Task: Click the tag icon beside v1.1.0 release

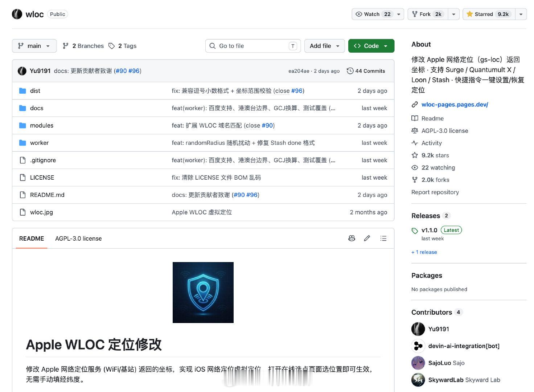Action: tap(415, 230)
